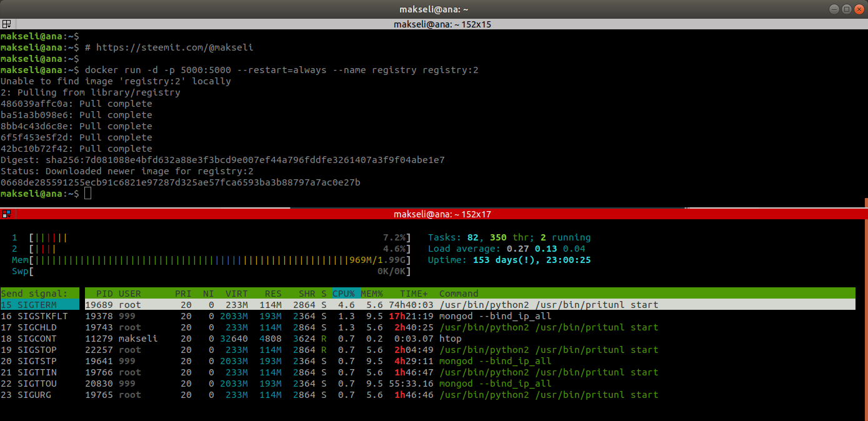Viewport: 868px width, 421px height.
Task: Select the mongod process row PID 19641
Action: point(470,361)
